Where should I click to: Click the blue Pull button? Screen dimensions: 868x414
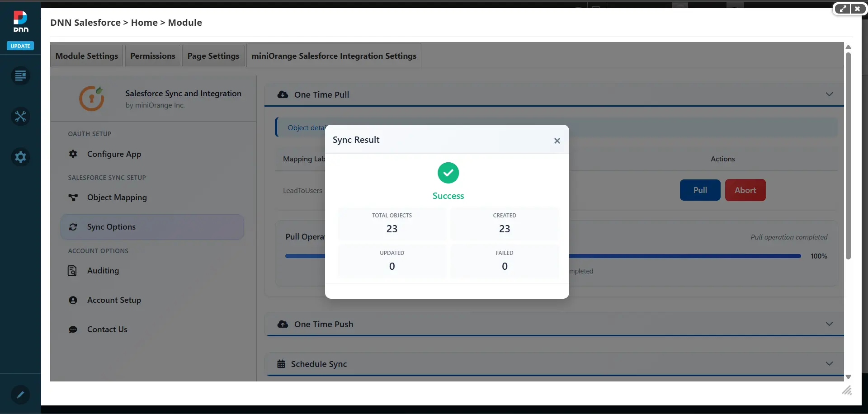pos(700,190)
